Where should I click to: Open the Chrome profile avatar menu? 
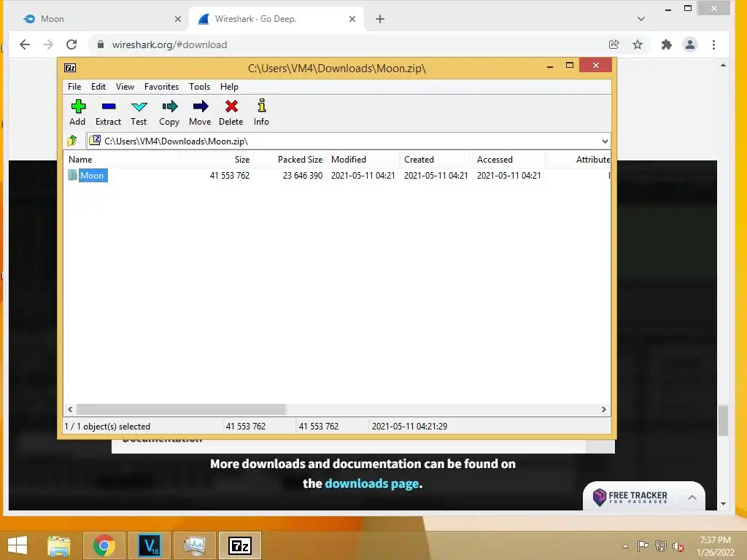tap(690, 44)
